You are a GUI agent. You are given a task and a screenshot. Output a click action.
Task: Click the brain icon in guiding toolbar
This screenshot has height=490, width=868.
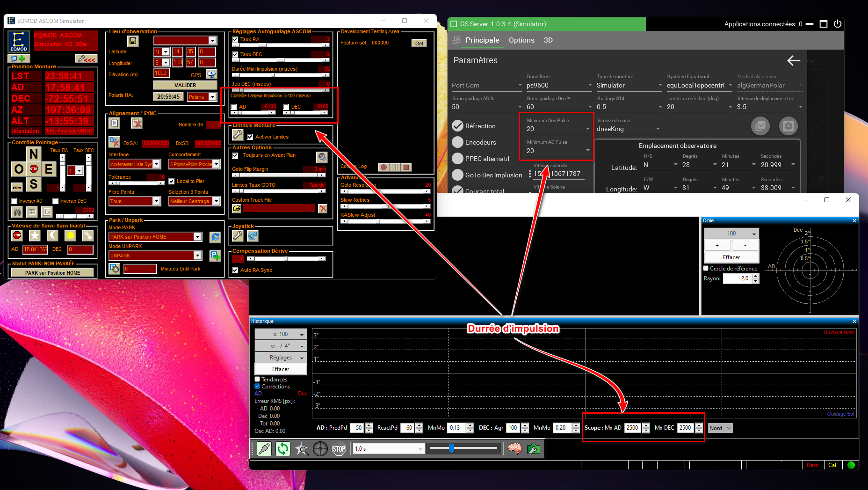[515, 449]
